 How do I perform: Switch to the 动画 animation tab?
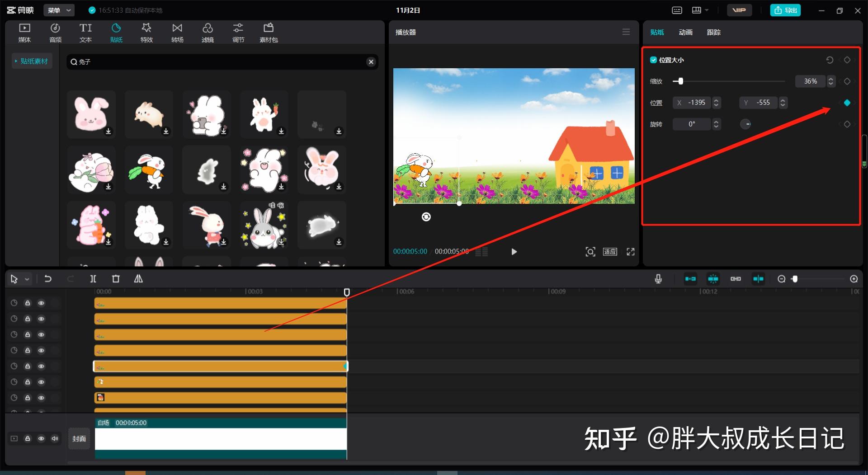click(685, 32)
